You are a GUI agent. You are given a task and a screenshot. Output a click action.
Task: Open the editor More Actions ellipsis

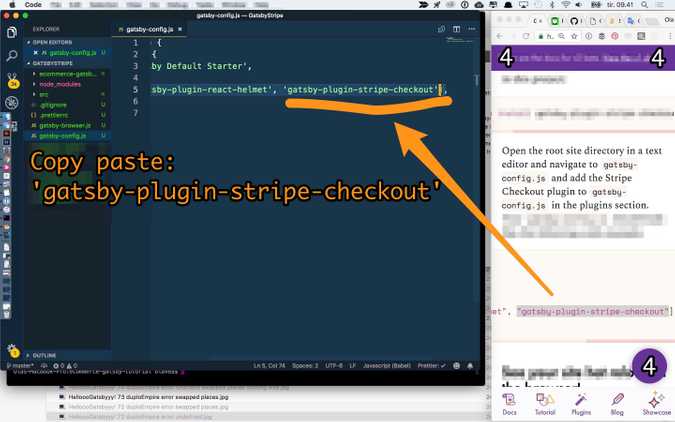(471, 29)
